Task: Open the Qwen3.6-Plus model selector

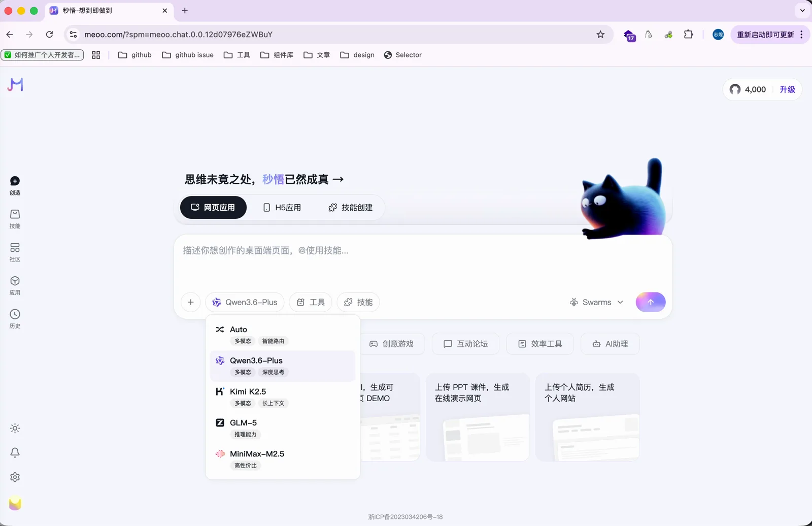Action: click(x=245, y=302)
